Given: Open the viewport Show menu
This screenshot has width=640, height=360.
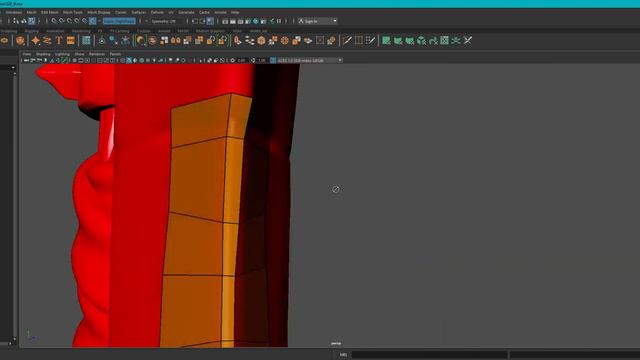Looking at the screenshot, I should (79, 54).
